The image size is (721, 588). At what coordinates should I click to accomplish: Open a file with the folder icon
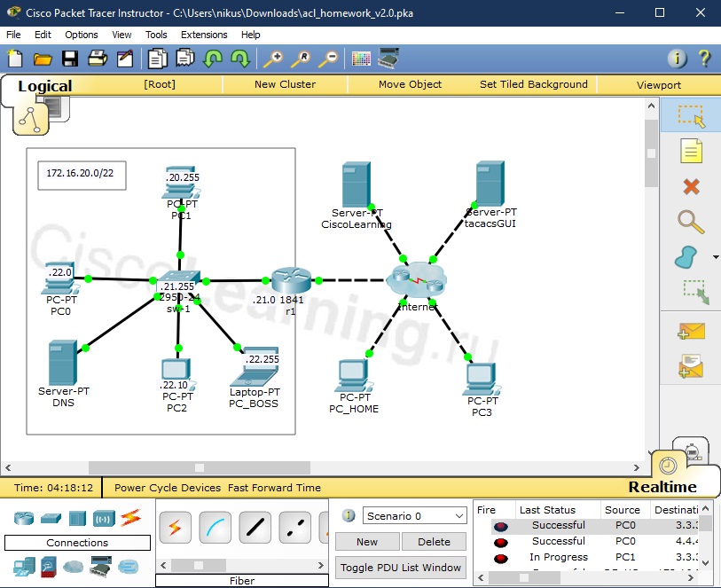[x=43, y=59]
